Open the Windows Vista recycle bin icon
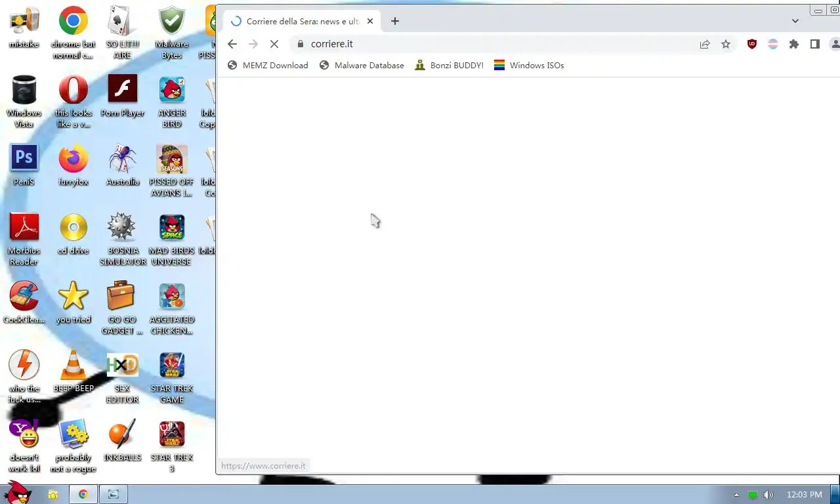The height and width of the screenshot is (504, 840). click(x=24, y=101)
